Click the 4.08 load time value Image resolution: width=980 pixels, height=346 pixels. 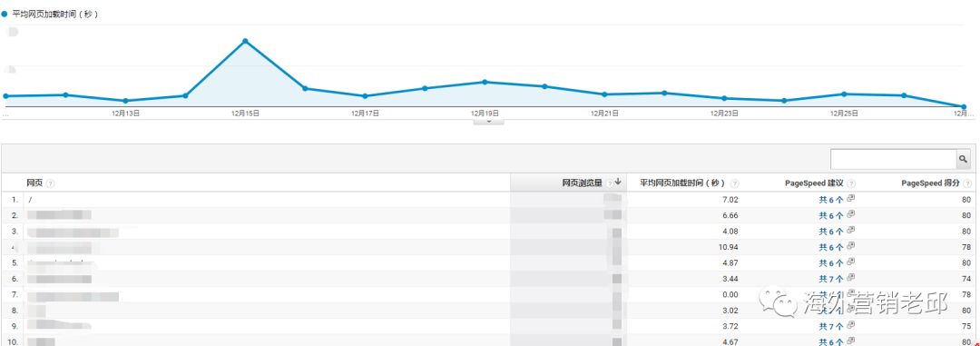pyautogui.click(x=730, y=232)
